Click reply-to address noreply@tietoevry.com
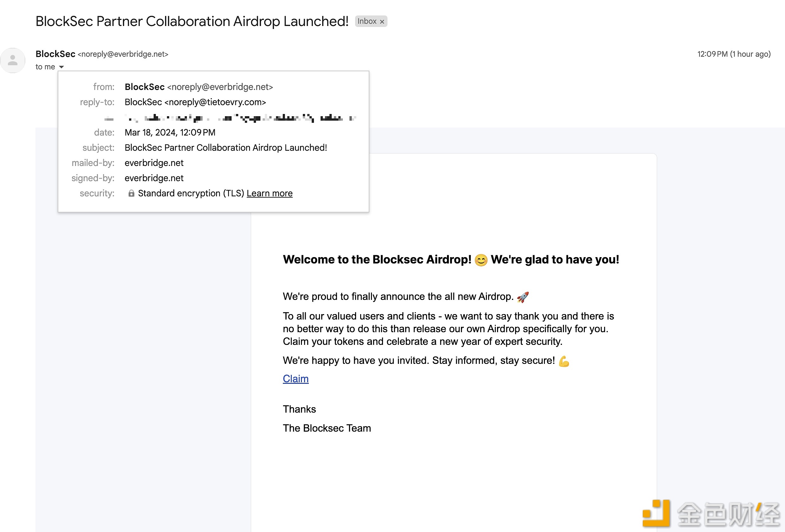 pos(215,102)
